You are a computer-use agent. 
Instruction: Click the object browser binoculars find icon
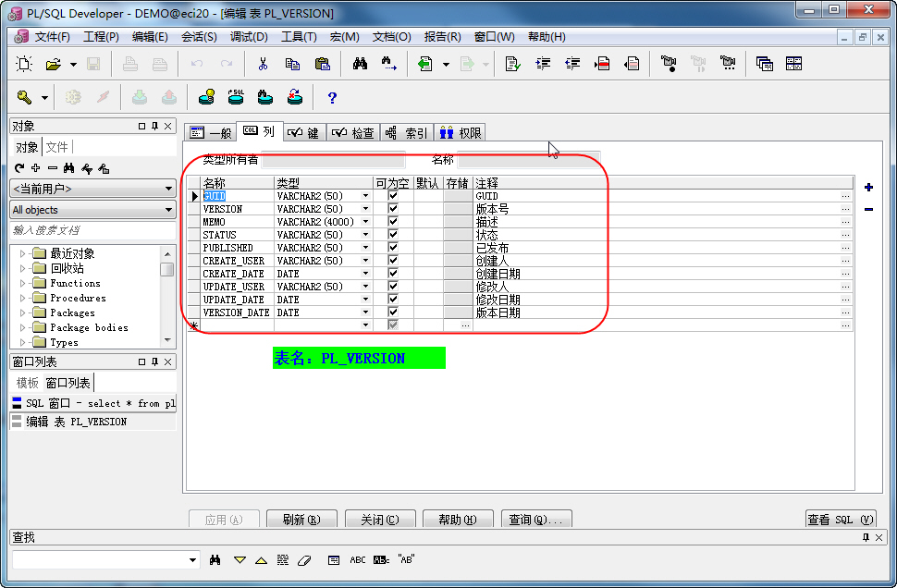click(69, 168)
